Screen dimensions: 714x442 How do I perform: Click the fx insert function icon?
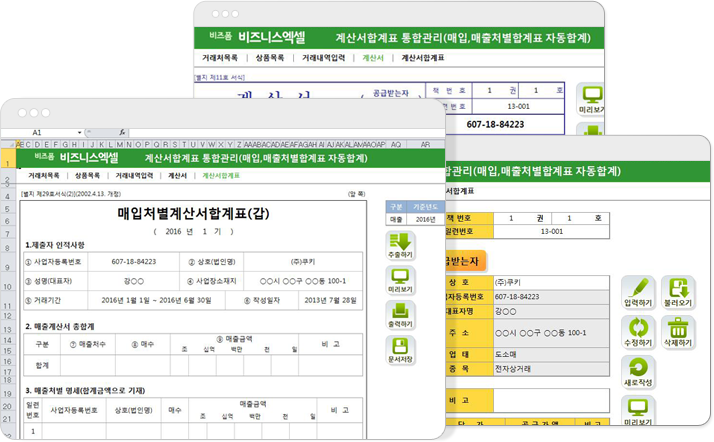tap(121, 132)
